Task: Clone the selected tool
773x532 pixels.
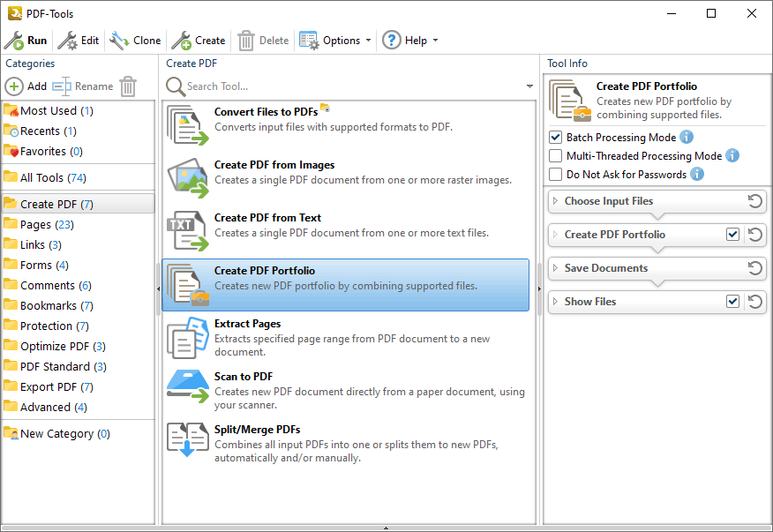Action: [135, 41]
